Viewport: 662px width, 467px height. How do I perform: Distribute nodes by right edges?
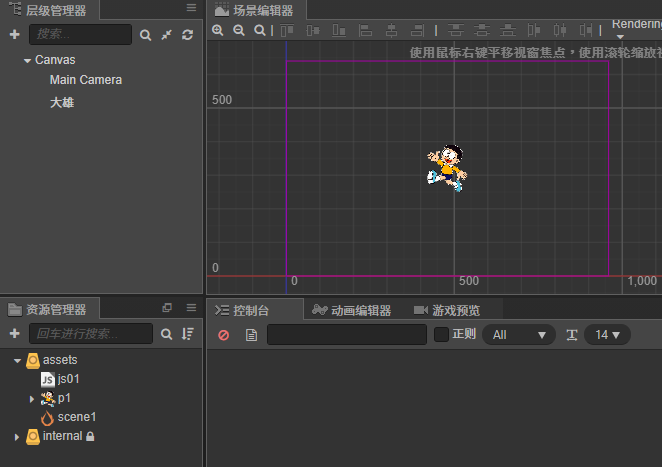586,30
